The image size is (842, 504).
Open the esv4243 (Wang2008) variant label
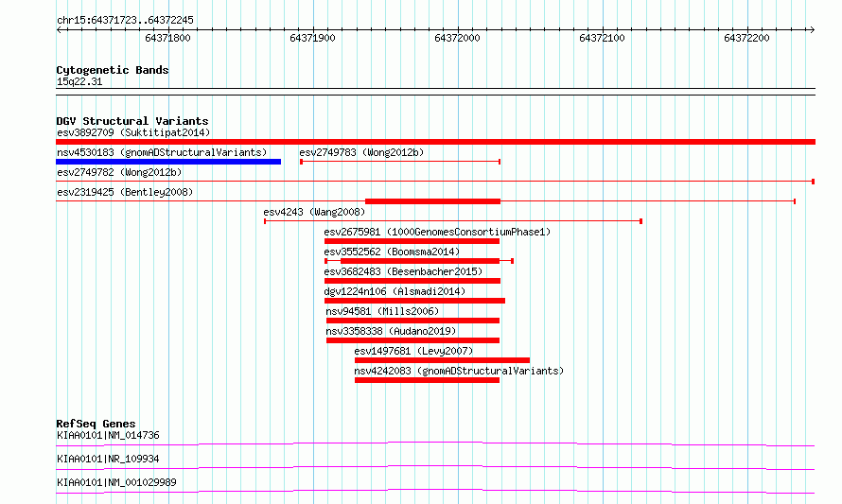314,212
